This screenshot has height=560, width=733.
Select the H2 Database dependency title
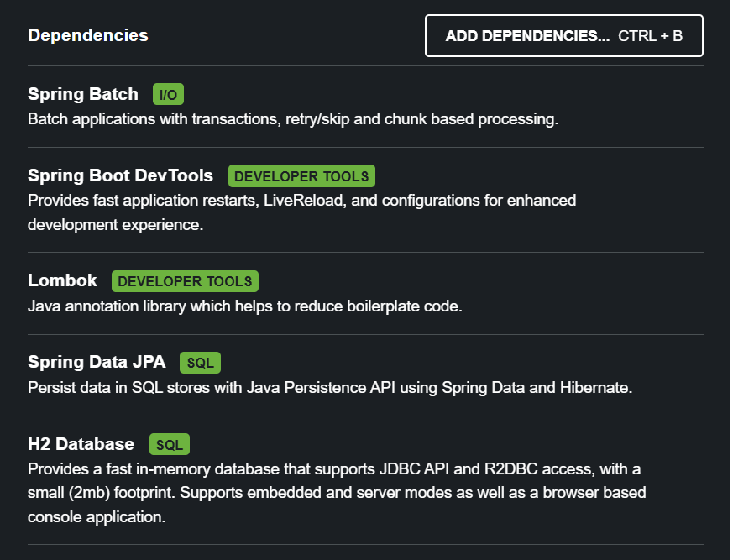pos(81,443)
